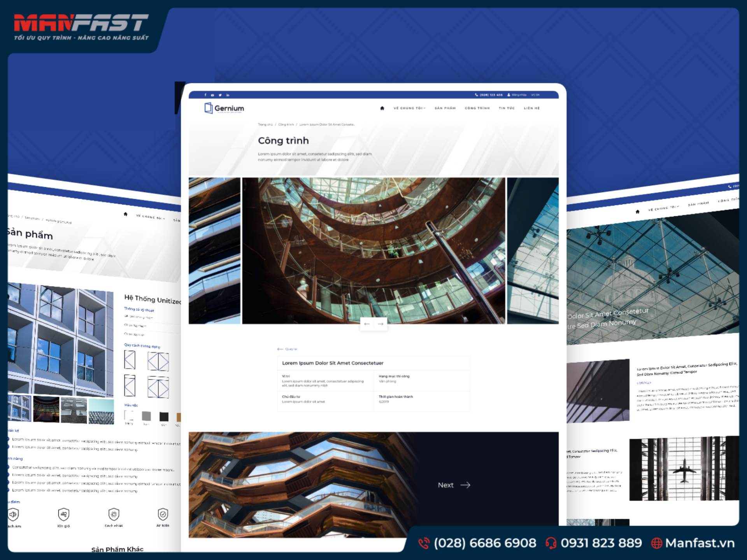Click the Twitter bird icon
The width and height of the screenshot is (747, 560).
pyautogui.click(x=220, y=95)
